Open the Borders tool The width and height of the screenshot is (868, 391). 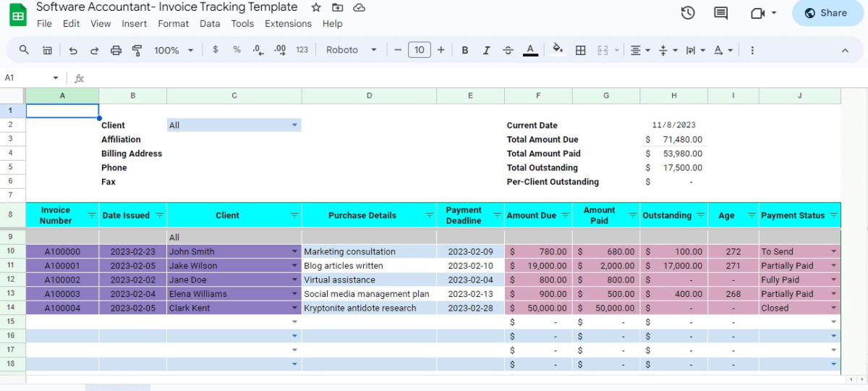coord(580,50)
